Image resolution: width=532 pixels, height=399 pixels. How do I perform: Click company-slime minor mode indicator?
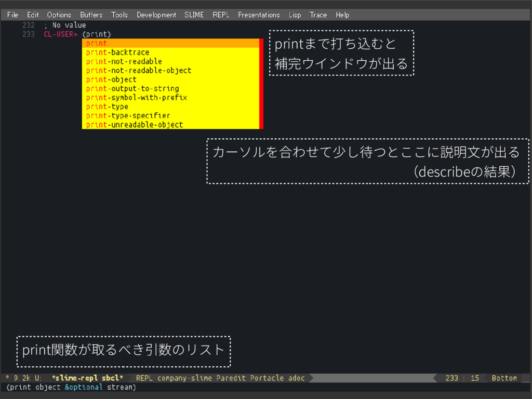coord(185,378)
